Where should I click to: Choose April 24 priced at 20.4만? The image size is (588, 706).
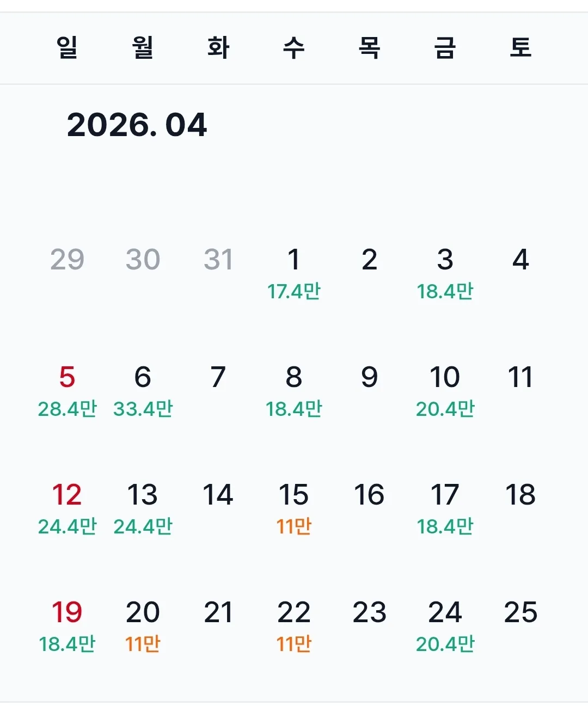pyautogui.click(x=445, y=627)
